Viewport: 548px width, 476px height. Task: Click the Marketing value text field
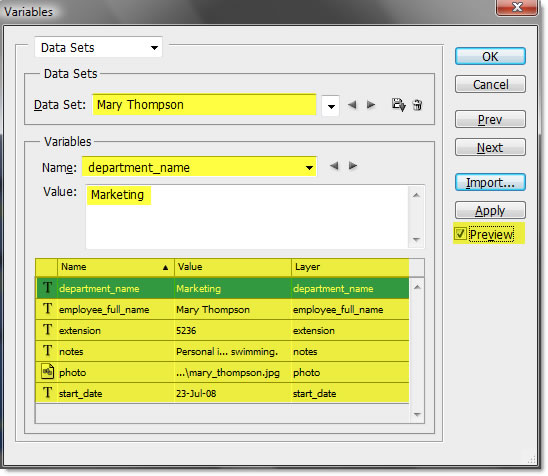(x=247, y=217)
